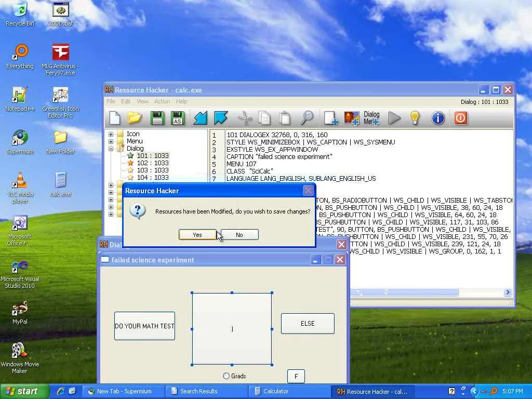Click the CLASS "SciCalc" script line
The image size is (532, 399).
(250, 171)
